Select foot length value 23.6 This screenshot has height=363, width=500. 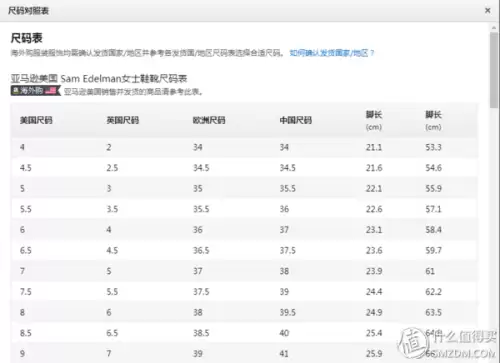pos(374,250)
